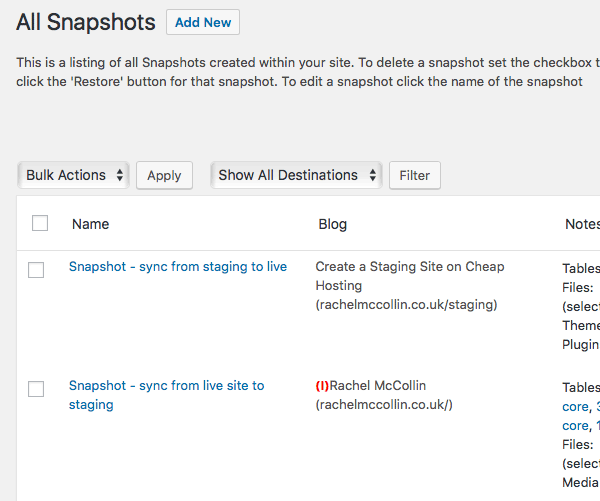
Task: Click the Rachel McCollin blog cell
Action: [384, 395]
